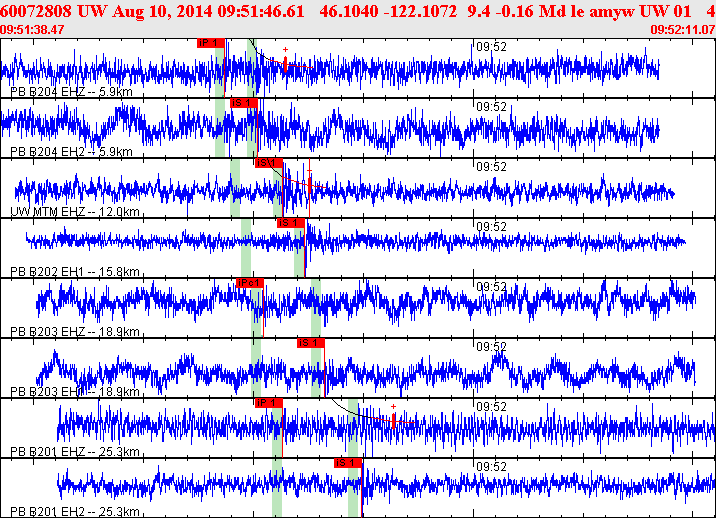Select the iPc1 pick flag on B203 EHZ
Image resolution: width=716 pixels, height=518 pixels.
250,283
